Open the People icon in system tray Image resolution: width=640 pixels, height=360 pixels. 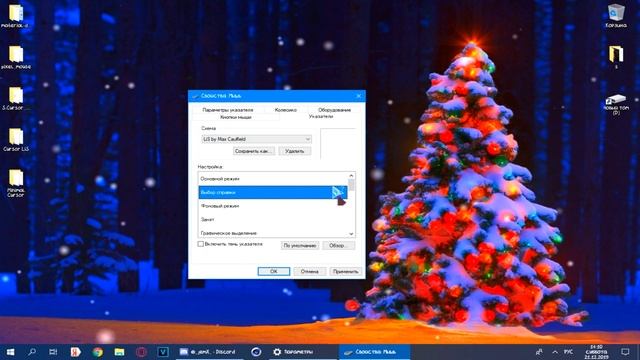tap(539, 351)
